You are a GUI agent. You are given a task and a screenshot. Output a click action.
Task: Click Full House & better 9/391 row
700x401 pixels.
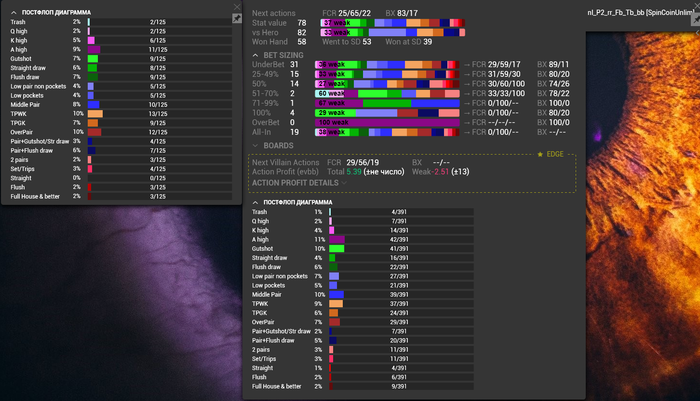pos(362,386)
